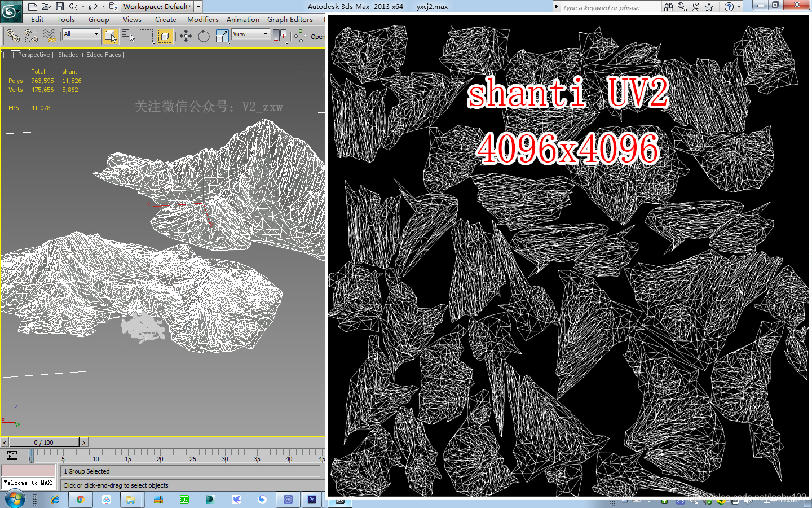Image resolution: width=812 pixels, height=508 pixels.
Task: Open the selection filter All dropdown
Action: click(x=81, y=34)
